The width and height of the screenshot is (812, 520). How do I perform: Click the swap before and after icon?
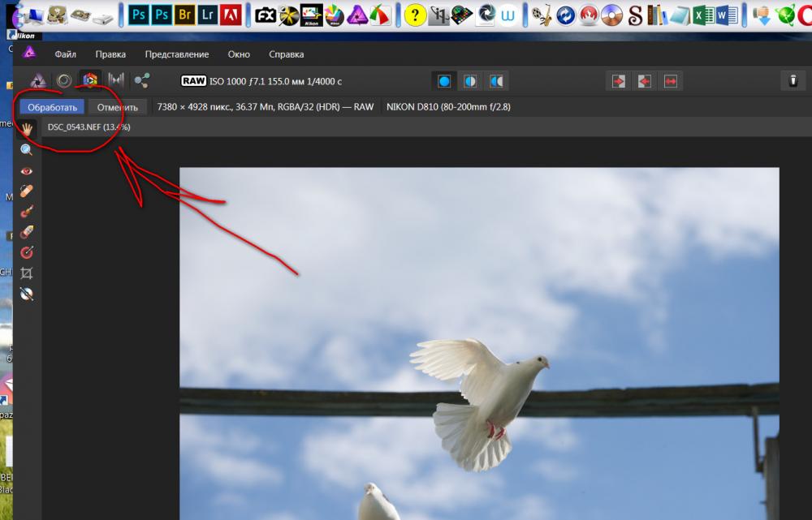point(671,81)
